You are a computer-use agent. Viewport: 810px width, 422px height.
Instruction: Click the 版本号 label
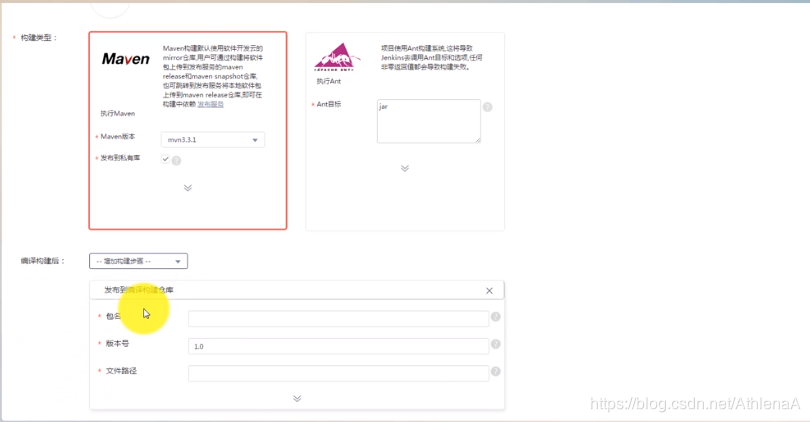(x=117, y=343)
